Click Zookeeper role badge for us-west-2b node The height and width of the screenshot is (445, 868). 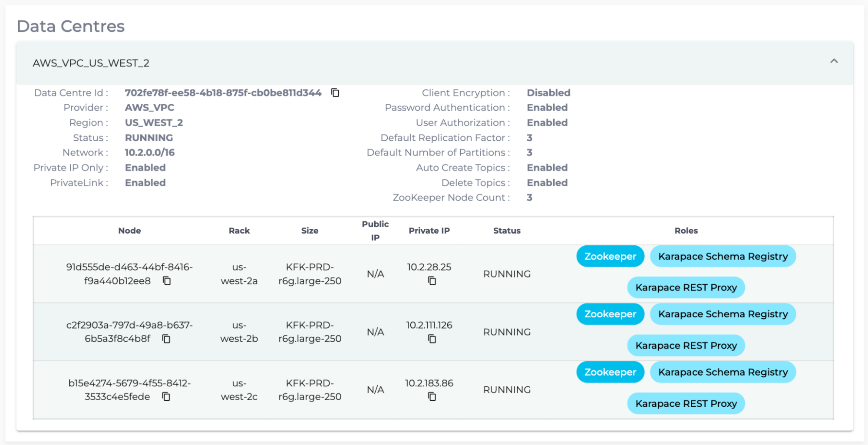610,314
